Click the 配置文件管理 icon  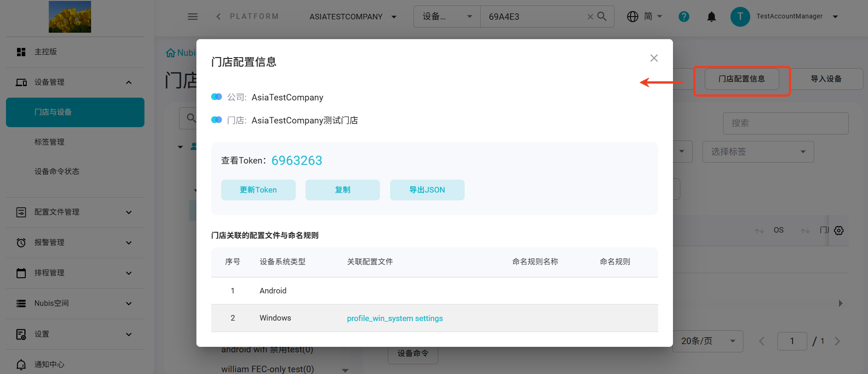(x=21, y=212)
